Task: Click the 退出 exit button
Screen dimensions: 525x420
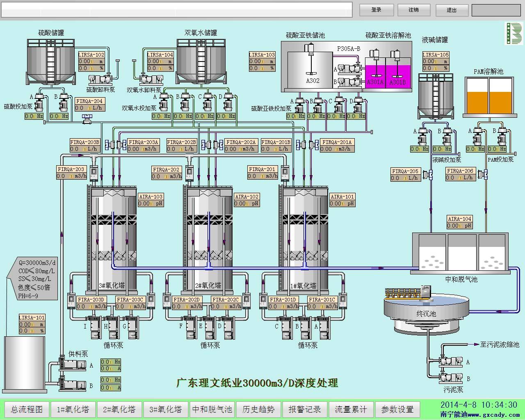Action: (x=452, y=10)
